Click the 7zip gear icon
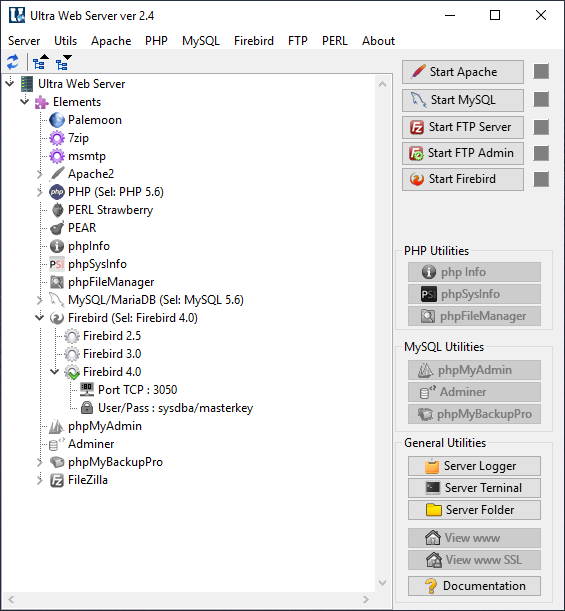The width and height of the screenshot is (565, 611). point(57,138)
